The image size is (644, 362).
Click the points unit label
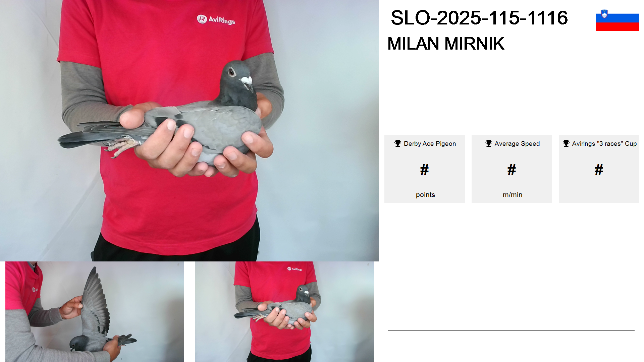(425, 195)
